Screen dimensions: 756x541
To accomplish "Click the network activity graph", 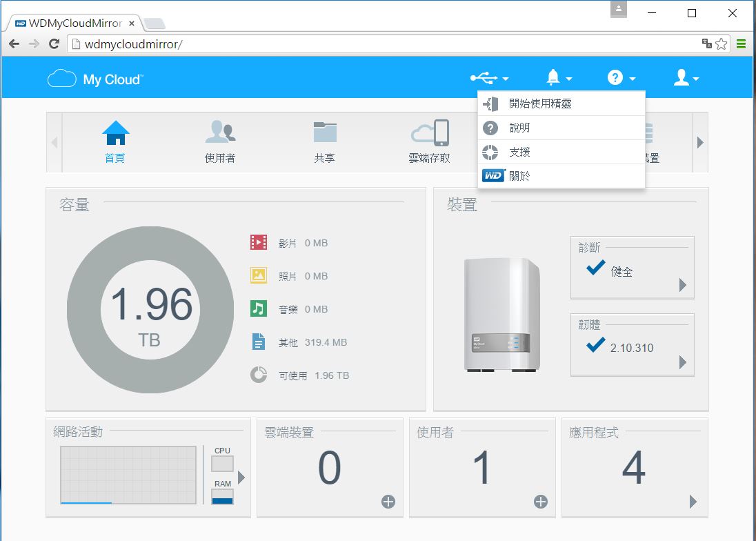I will coord(128,475).
